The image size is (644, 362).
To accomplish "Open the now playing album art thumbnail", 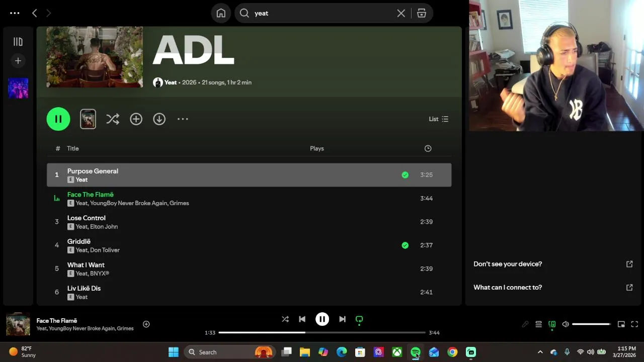I will [18, 324].
